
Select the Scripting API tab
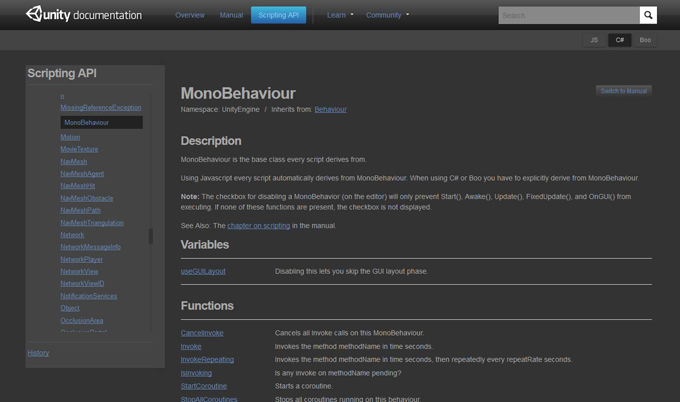pos(278,15)
